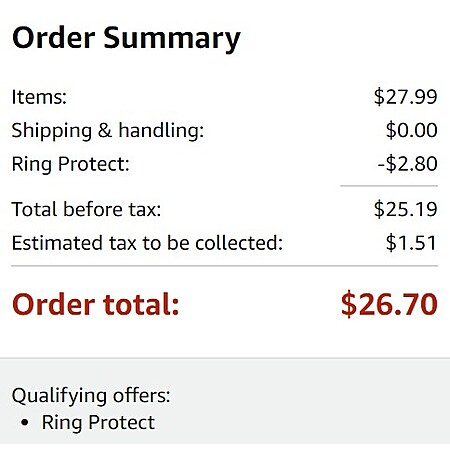Viewport: 450px width, 450px height.
Task: Click the gray qualifying offers panel
Action: tap(225, 401)
